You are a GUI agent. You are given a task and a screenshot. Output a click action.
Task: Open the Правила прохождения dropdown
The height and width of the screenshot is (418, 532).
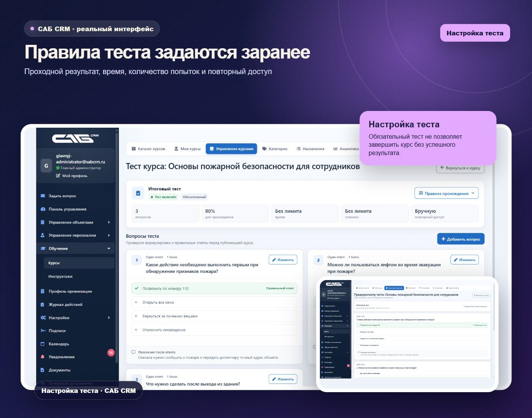click(x=446, y=193)
